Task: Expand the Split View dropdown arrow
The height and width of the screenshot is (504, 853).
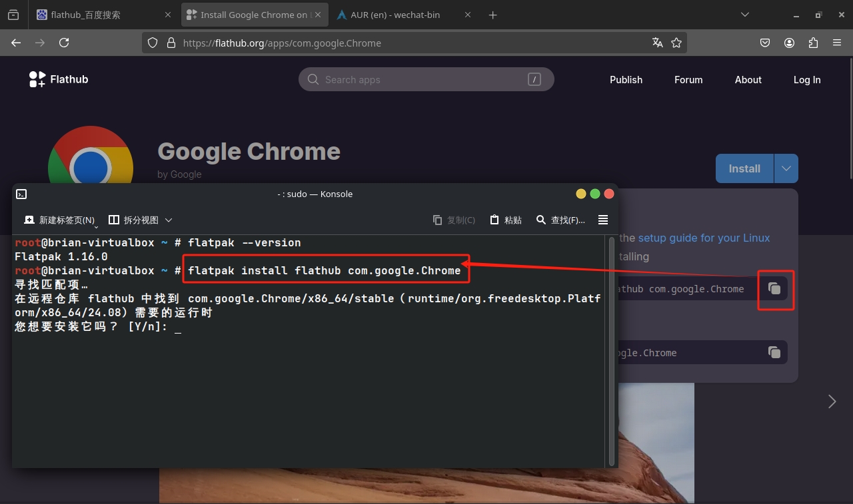Action: (x=169, y=220)
